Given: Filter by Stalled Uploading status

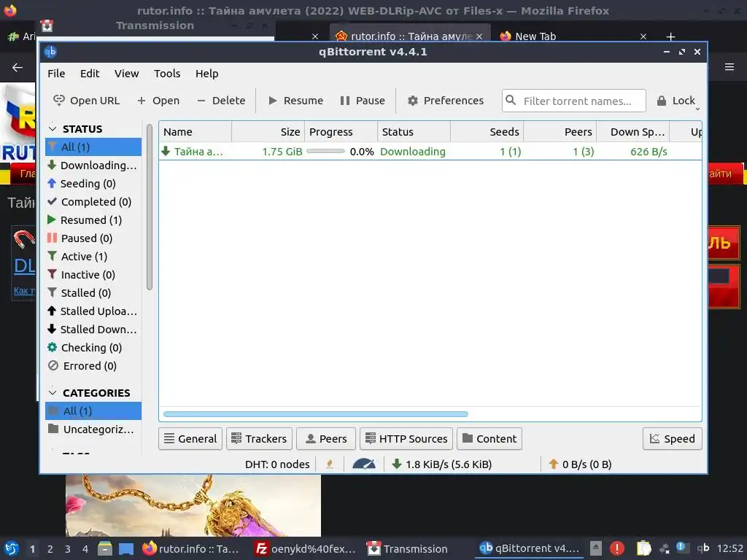Looking at the screenshot, I should click(x=93, y=311).
